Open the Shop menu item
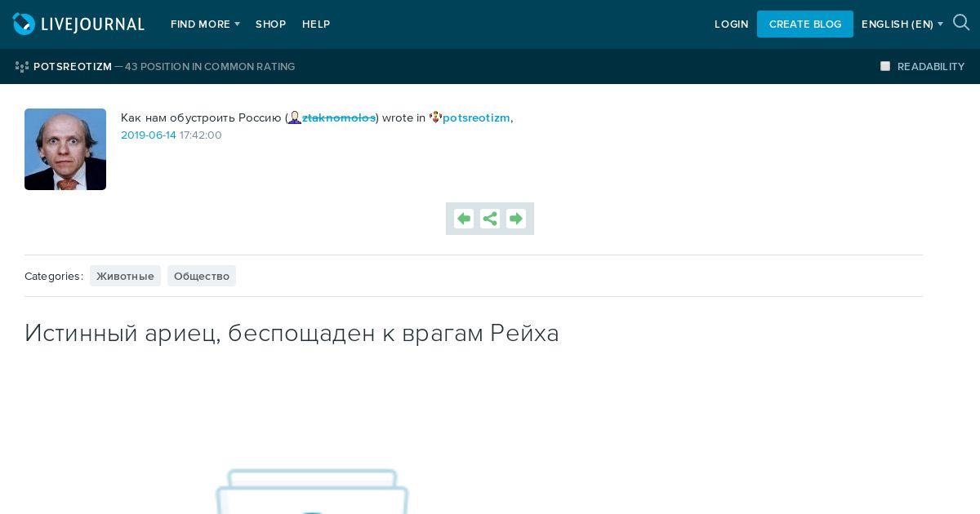980x514 pixels. (x=270, y=24)
